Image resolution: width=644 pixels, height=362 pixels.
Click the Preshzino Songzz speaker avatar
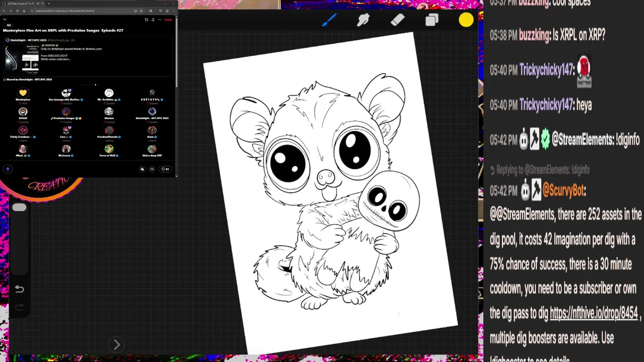click(x=66, y=112)
